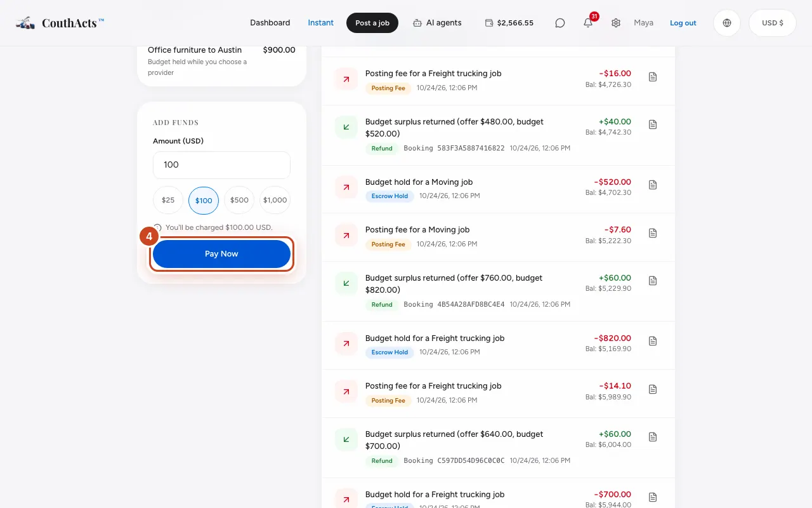The height and width of the screenshot is (508, 812).
Task: Open receipt icon for -$700.00 budget hold
Action: (x=653, y=497)
